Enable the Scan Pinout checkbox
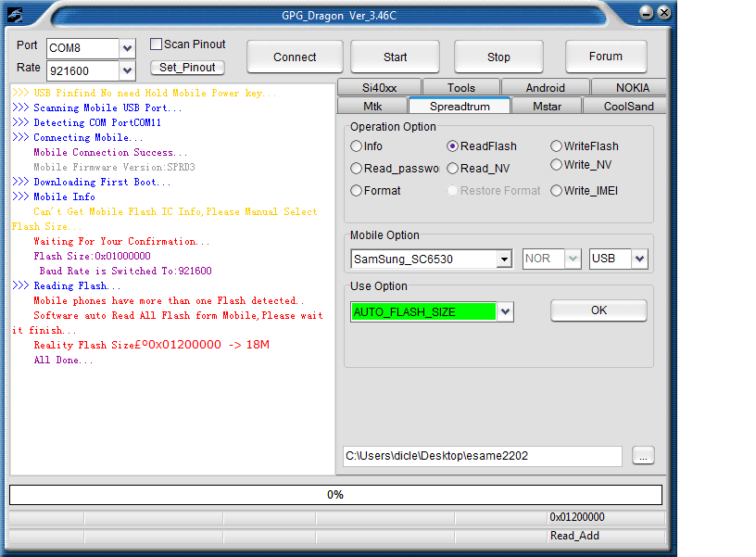Image resolution: width=756 pixels, height=557 pixels. coord(156,44)
